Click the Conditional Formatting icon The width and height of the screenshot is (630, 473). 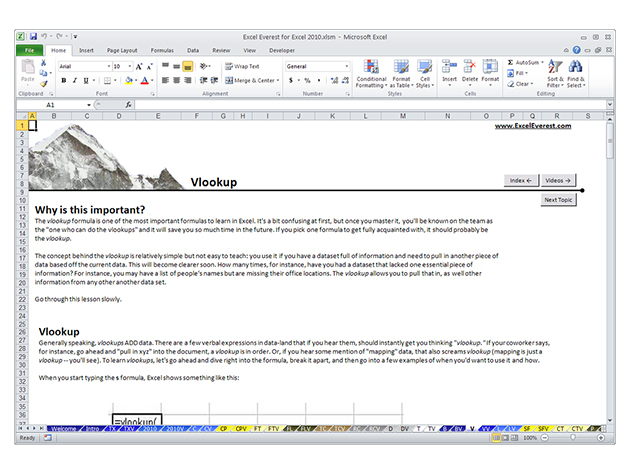tap(371, 67)
